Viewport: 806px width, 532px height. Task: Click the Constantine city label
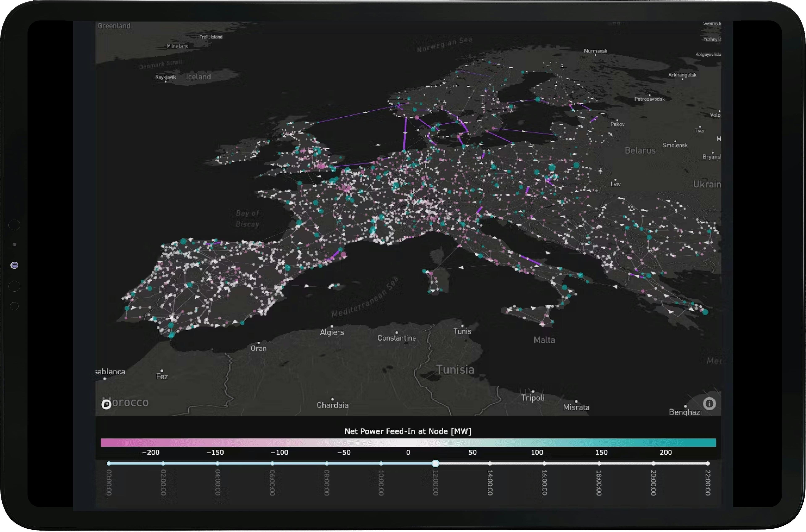pyautogui.click(x=397, y=338)
